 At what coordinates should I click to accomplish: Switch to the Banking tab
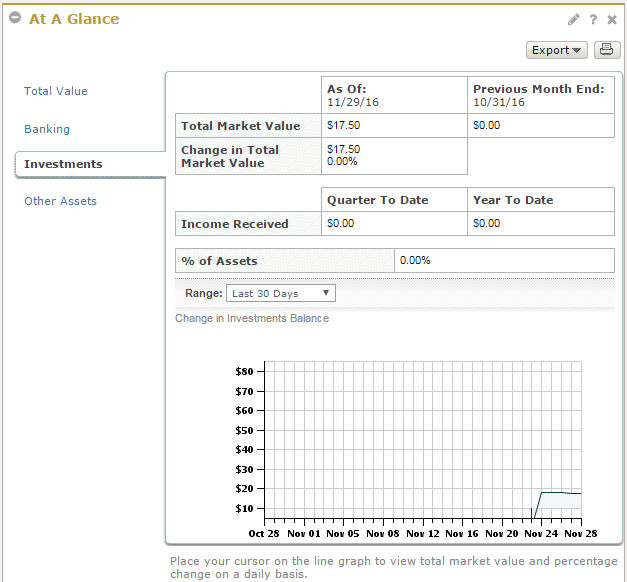[47, 129]
